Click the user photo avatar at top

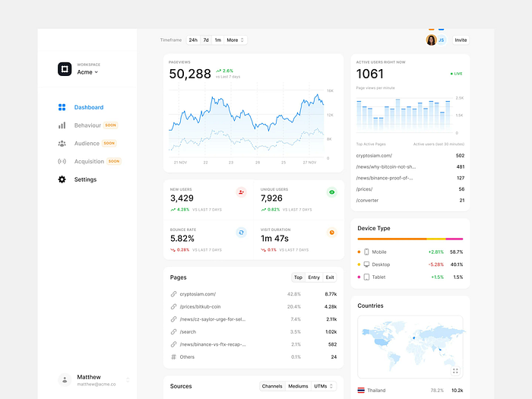[x=431, y=40]
